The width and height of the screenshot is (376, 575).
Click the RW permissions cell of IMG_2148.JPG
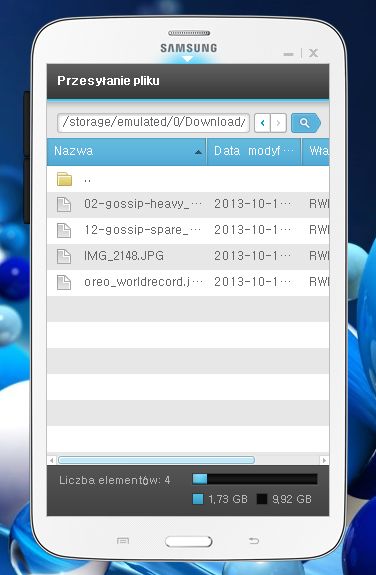pos(319,256)
